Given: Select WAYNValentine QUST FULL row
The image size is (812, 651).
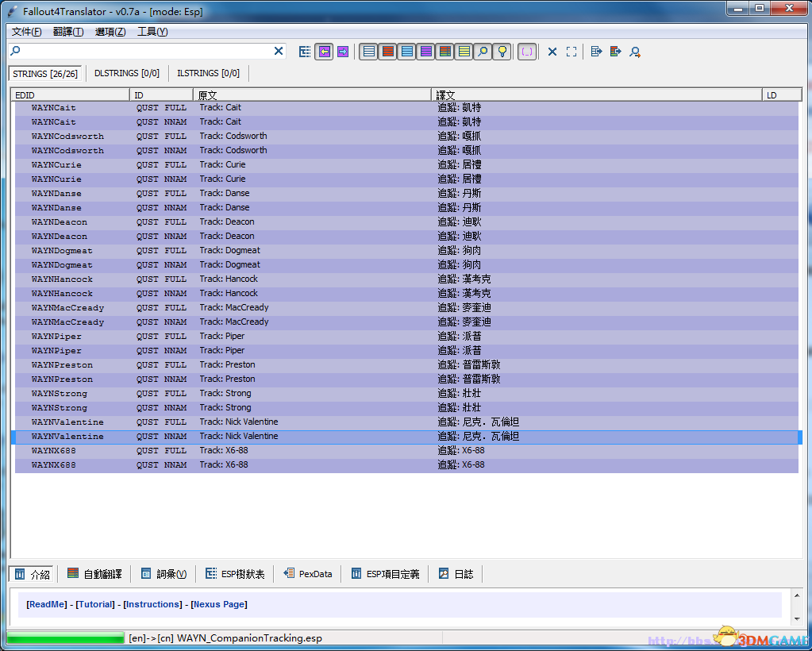Looking at the screenshot, I should tap(406, 422).
